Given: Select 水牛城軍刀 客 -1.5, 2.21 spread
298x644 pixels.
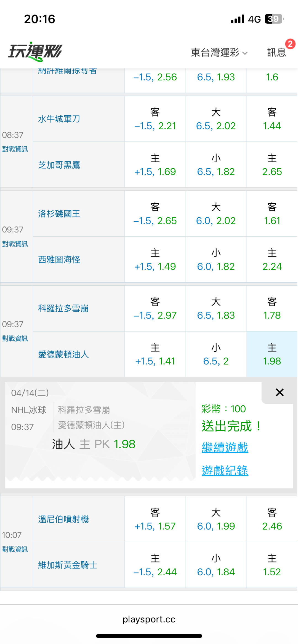Looking at the screenshot, I should coord(155,119).
